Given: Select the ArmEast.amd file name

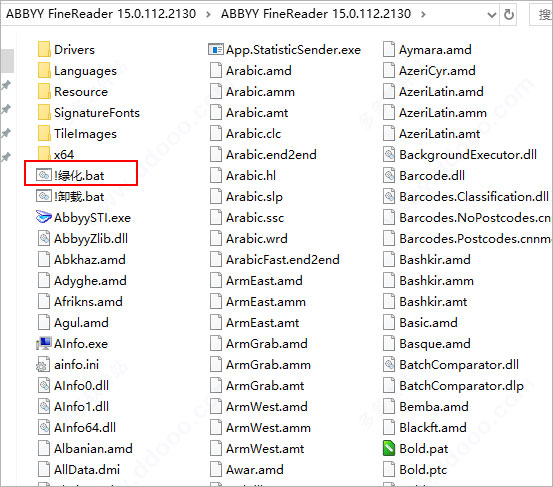Looking at the screenshot, I should click(x=264, y=281).
